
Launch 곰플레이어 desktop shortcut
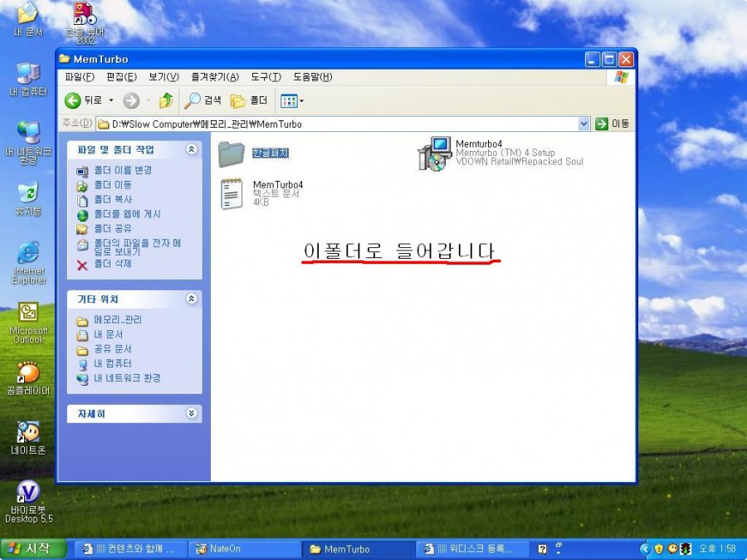28,378
